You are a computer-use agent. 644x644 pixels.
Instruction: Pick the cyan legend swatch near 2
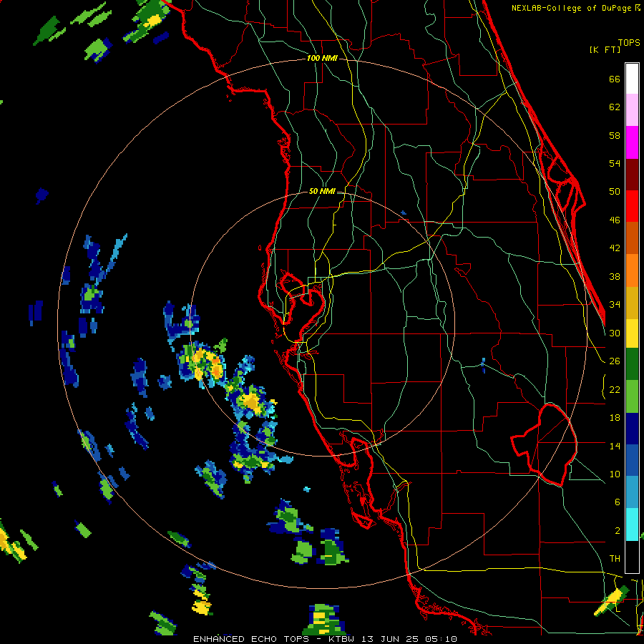click(632, 525)
